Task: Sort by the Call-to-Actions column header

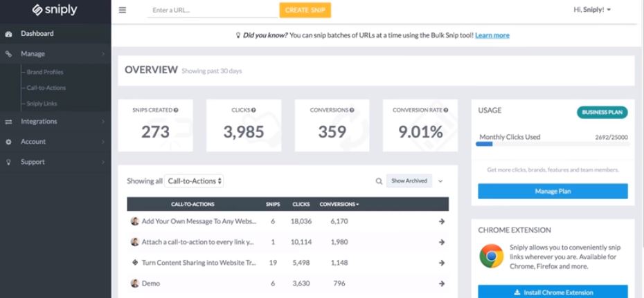Action: coord(193,204)
